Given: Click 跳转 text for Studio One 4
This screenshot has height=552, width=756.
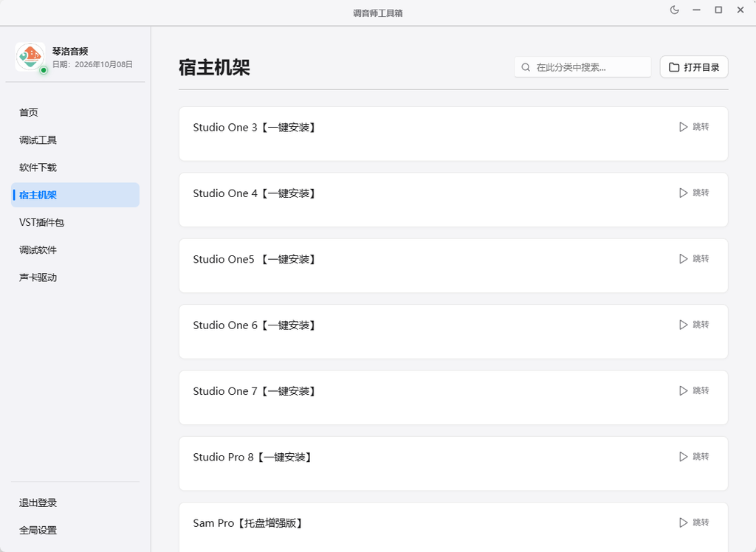Looking at the screenshot, I should coord(701,193).
